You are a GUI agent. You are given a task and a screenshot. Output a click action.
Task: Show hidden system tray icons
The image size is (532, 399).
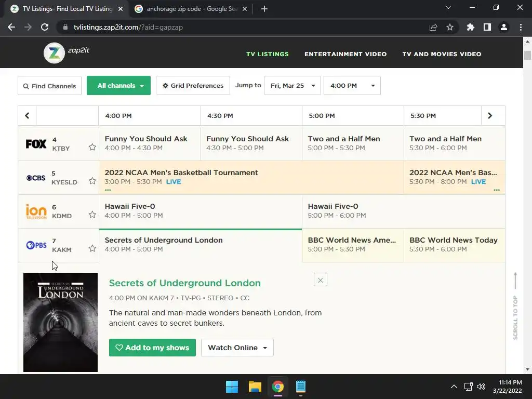[x=454, y=387]
